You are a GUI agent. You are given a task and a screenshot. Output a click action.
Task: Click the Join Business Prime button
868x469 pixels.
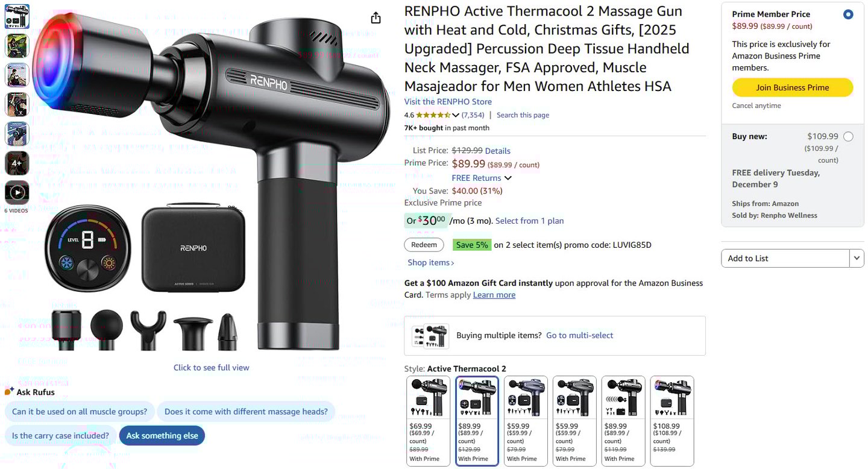[793, 87]
